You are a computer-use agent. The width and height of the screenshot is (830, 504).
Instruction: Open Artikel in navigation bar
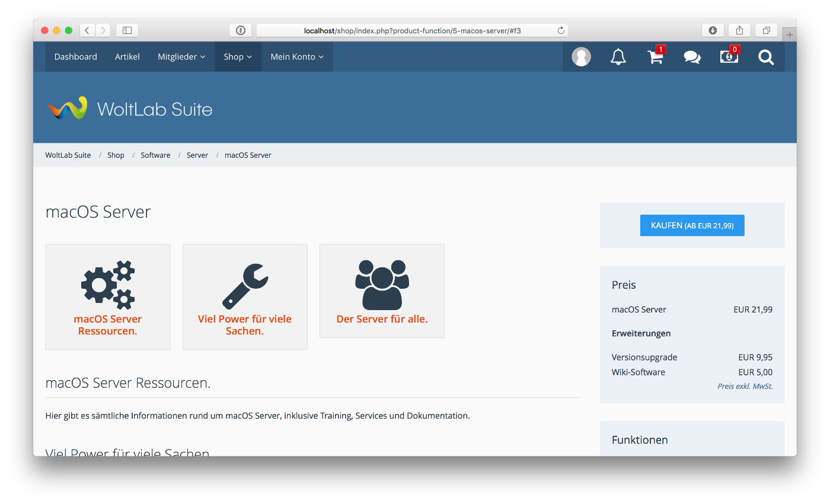[x=127, y=57]
